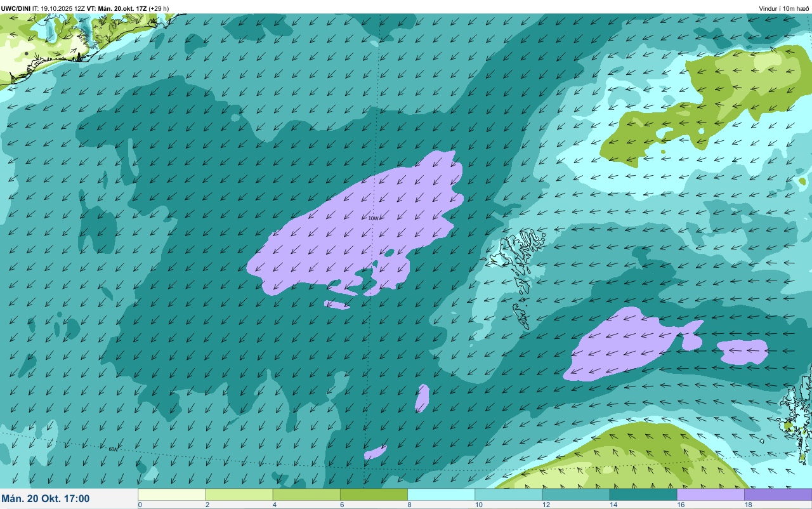Click the "UWC/DINI IT: 19.10.2025 12Z" header text
Viewport: 812px width, 509px height.
[43, 8]
